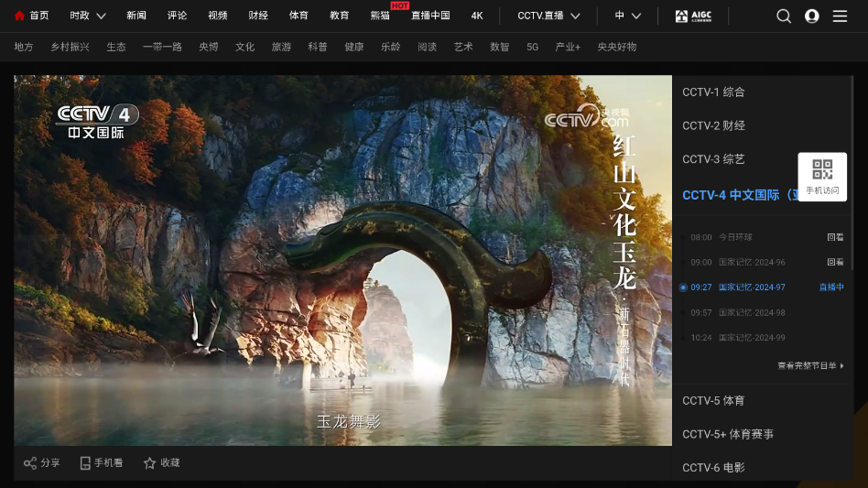This screenshot has width=868, height=488.
Task: Switch to CCTV-5 体育 channel
Action: click(713, 401)
